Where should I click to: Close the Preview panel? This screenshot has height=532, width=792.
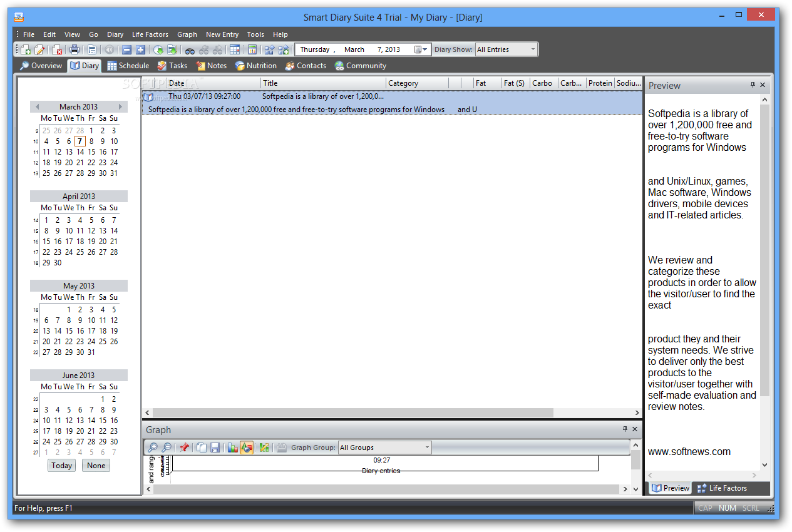763,85
